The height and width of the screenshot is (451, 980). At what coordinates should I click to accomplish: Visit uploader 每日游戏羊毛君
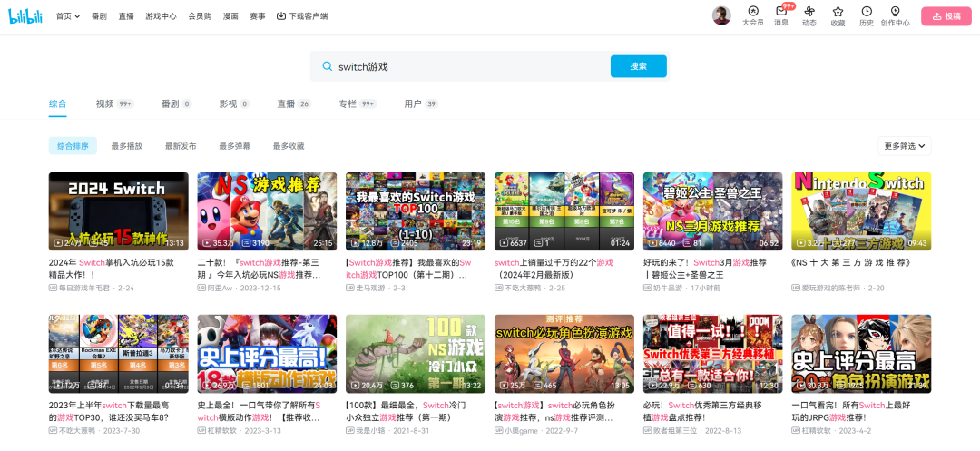pyautogui.click(x=85, y=288)
